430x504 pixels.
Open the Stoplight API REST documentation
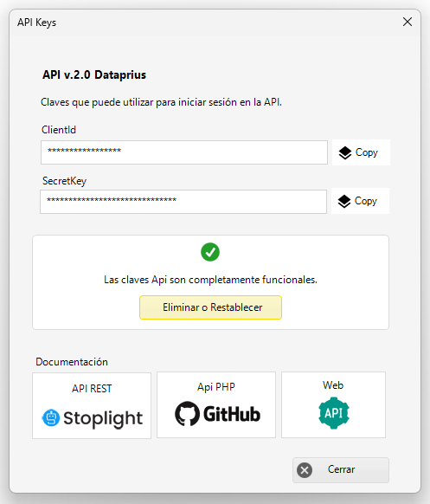tap(92, 405)
